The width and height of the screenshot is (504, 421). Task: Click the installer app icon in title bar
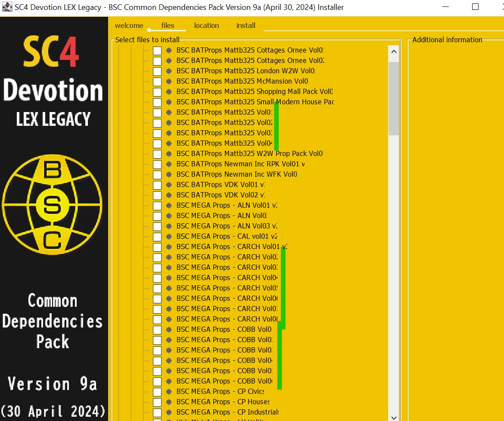(7, 7)
